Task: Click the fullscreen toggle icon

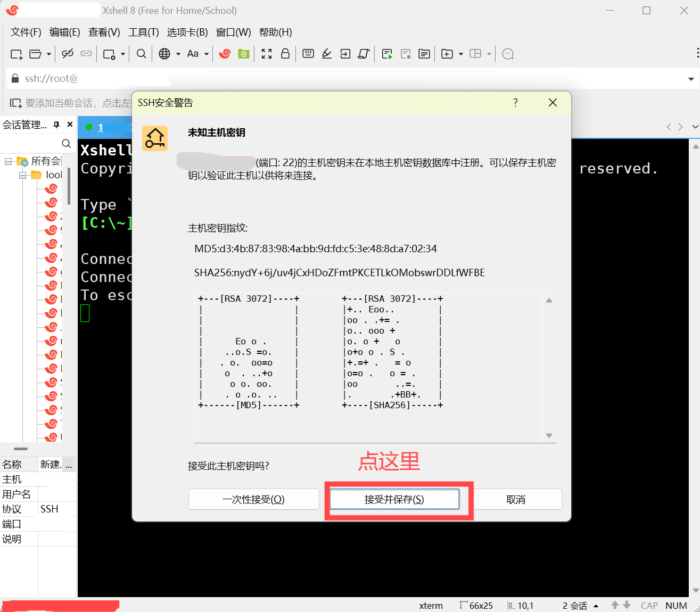Action: click(x=267, y=54)
